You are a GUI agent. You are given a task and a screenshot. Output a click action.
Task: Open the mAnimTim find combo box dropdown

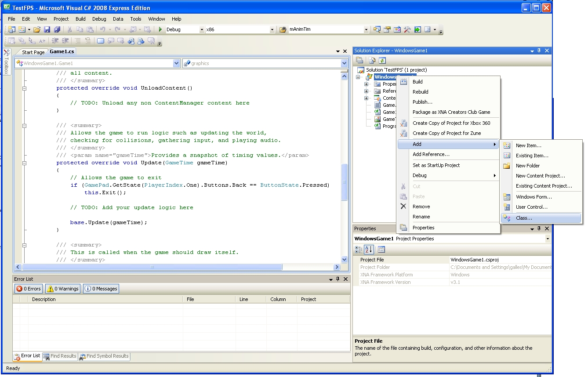[x=366, y=29]
